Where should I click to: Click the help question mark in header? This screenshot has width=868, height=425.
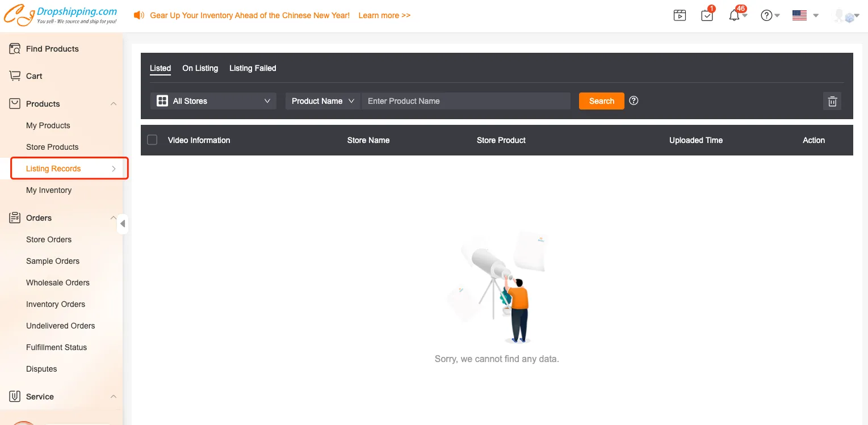click(766, 16)
